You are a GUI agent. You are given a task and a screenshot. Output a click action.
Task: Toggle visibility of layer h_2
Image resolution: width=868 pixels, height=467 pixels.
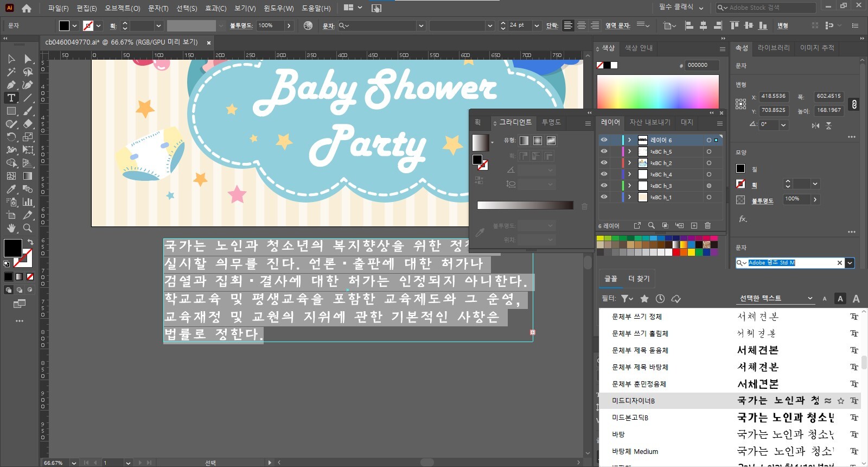pyautogui.click(x=603, y=163)
